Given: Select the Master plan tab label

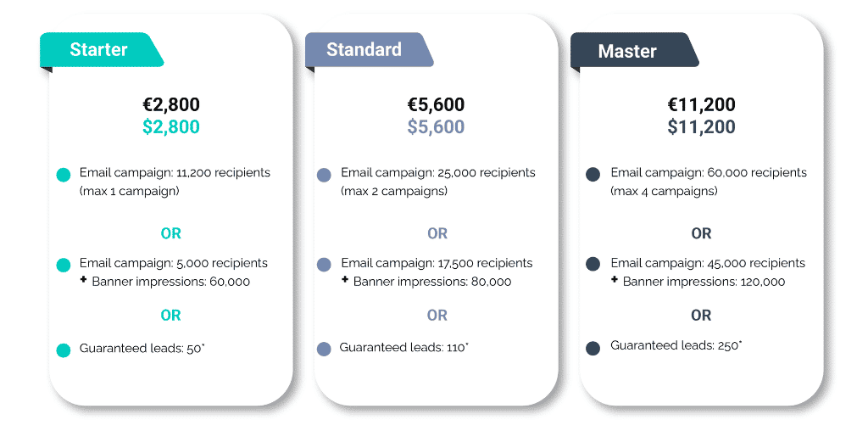Looking at the screenshot, I should pos(627,51).
